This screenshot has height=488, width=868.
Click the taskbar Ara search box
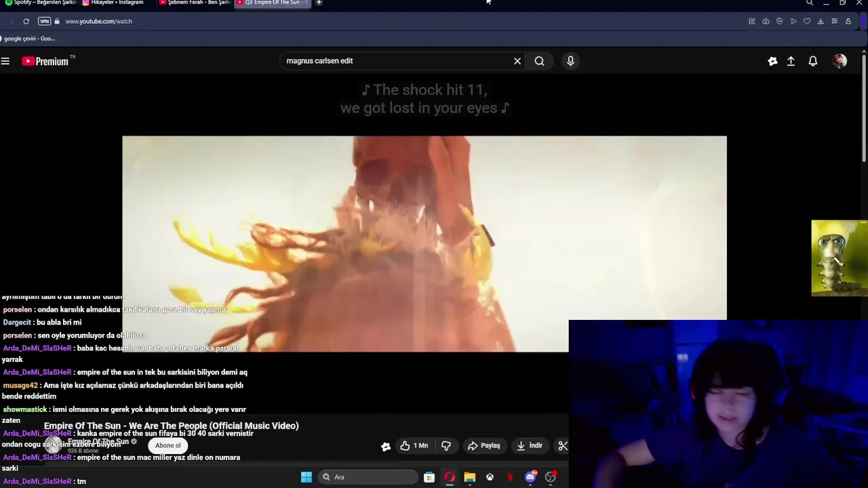[368, 477]
